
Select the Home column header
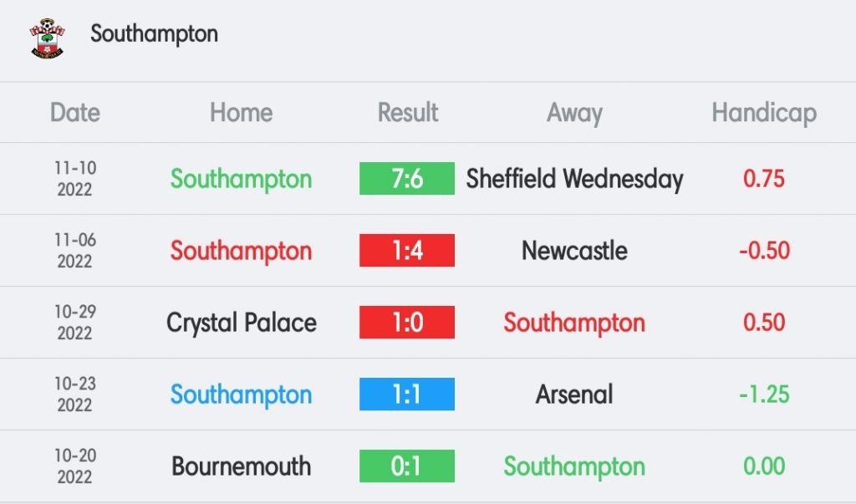coord(242,113)
